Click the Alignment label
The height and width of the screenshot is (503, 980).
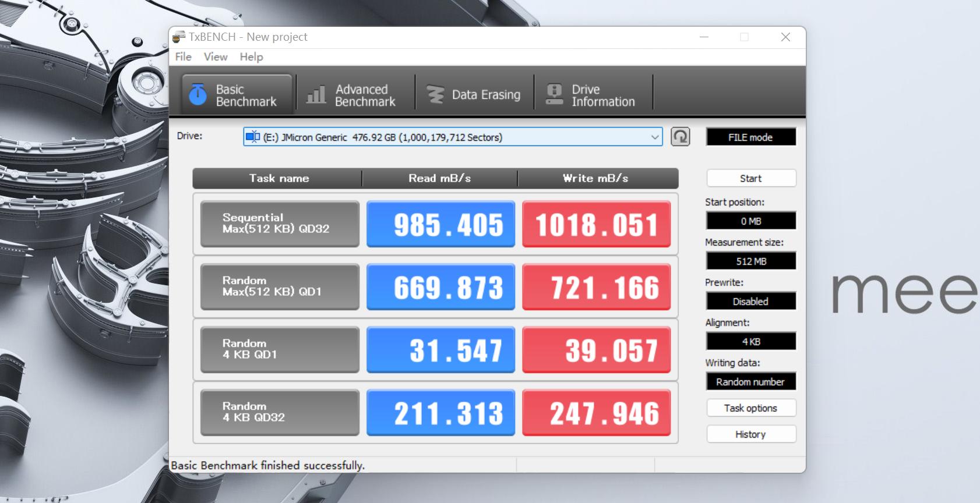pos(727,323)
